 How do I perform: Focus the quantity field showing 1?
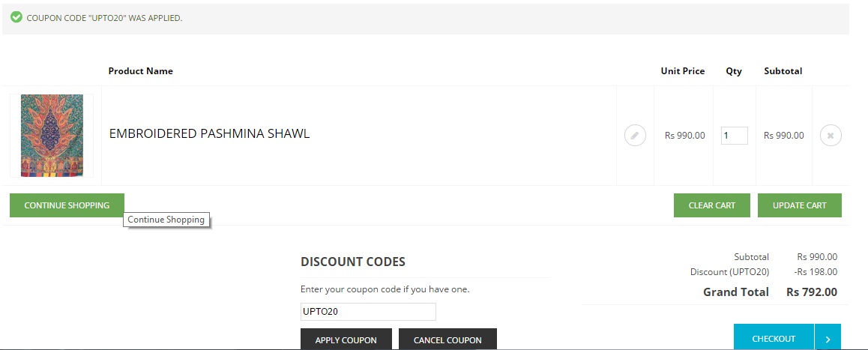[x=734, y=136]
